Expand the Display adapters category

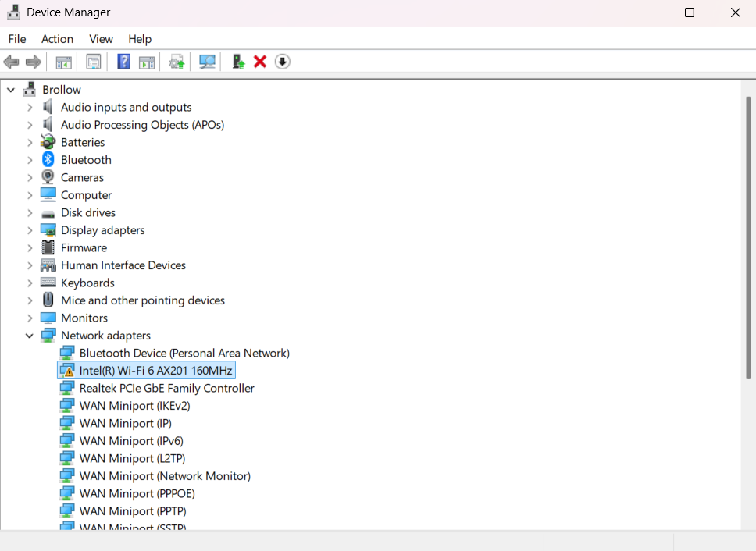tap(29, 229)
